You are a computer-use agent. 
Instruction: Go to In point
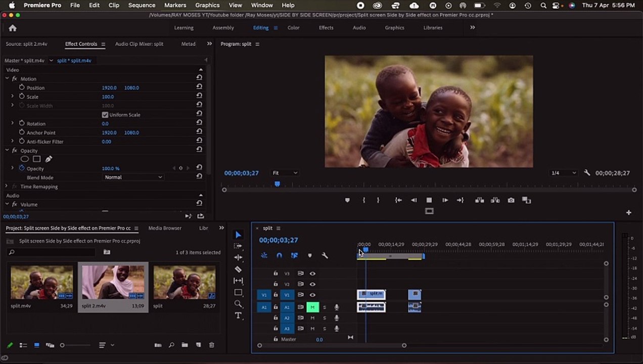tap(398, 200)
